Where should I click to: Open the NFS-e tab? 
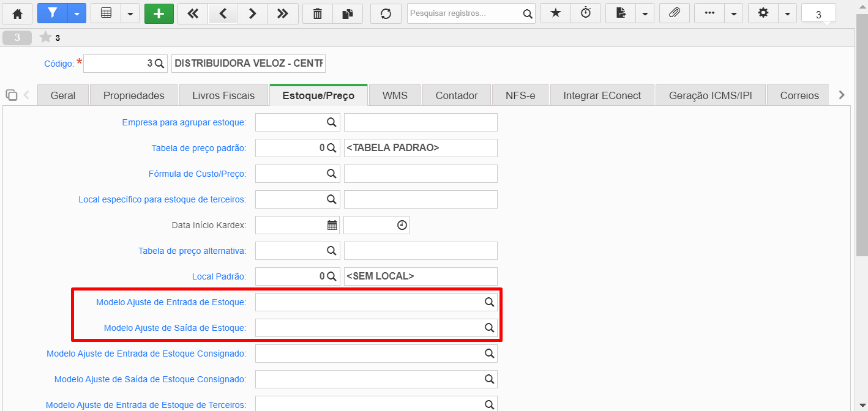(x=520, y=95)
